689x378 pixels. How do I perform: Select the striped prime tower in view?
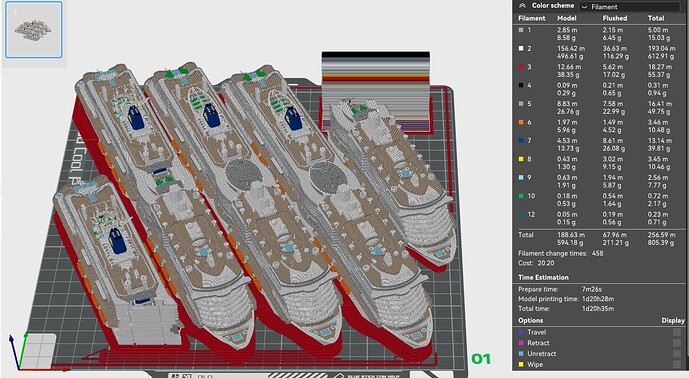click(x=376, y=91)
